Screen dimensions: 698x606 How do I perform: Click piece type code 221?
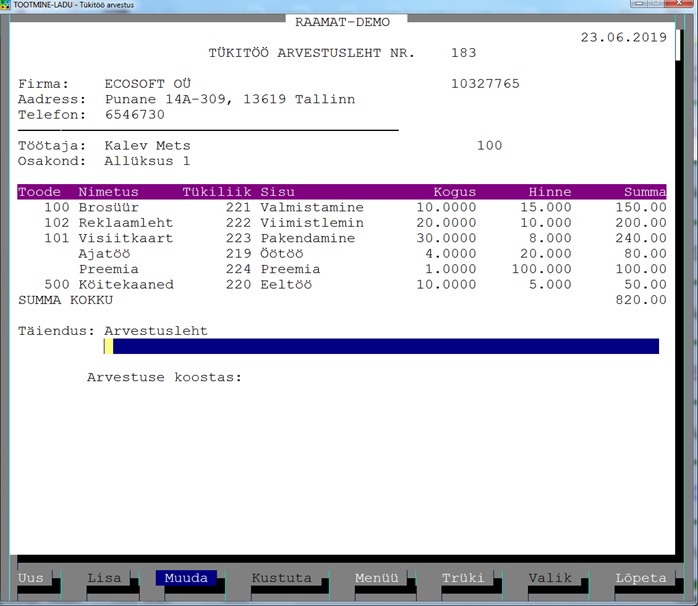[239, 207]
